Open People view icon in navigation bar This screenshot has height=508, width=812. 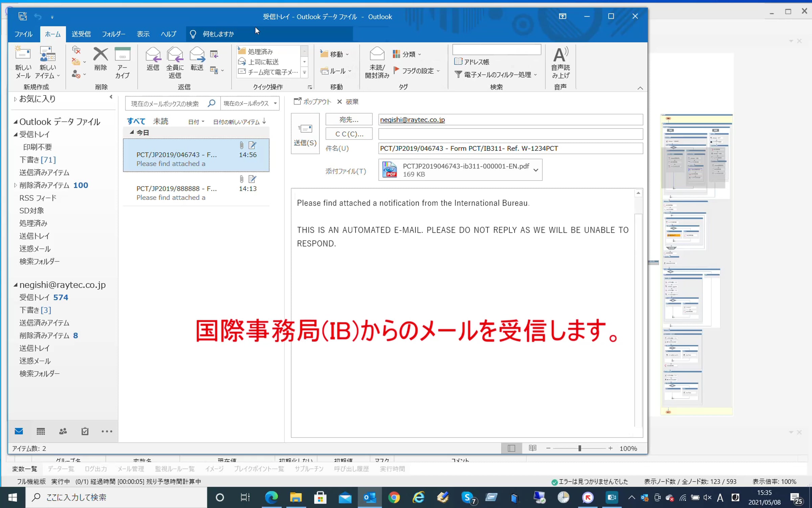63,431
